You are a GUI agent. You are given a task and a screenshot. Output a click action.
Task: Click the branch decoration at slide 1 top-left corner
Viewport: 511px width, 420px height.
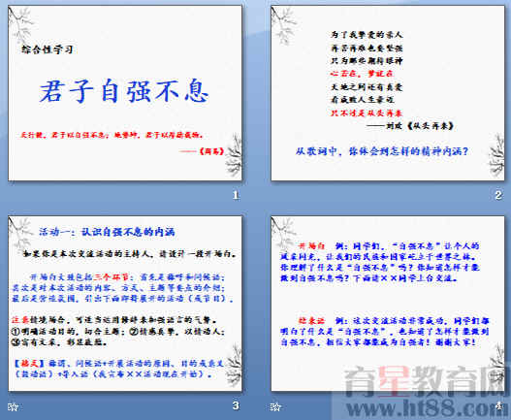tap(19, 24)
